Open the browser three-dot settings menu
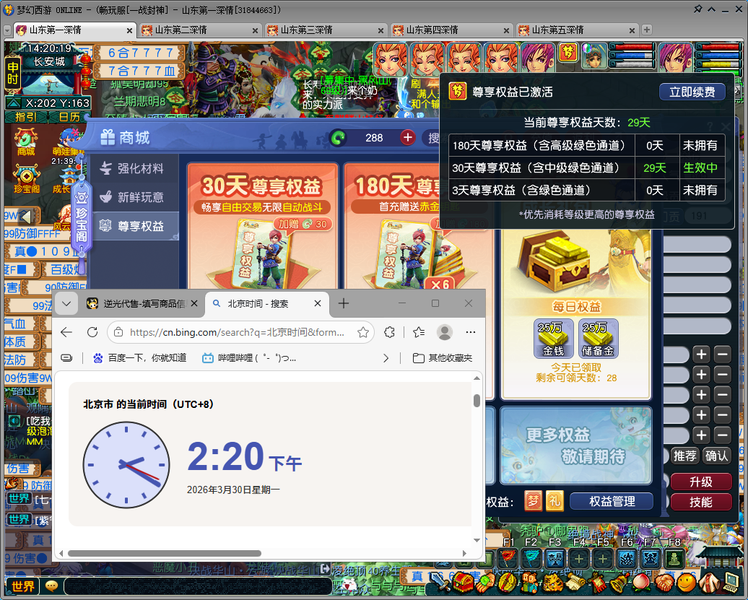The image size is (748, 600). click(x=470, y=332)
